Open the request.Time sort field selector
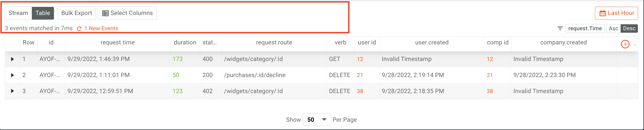This screenshot has height=130, width=644. tap(585, 28)
